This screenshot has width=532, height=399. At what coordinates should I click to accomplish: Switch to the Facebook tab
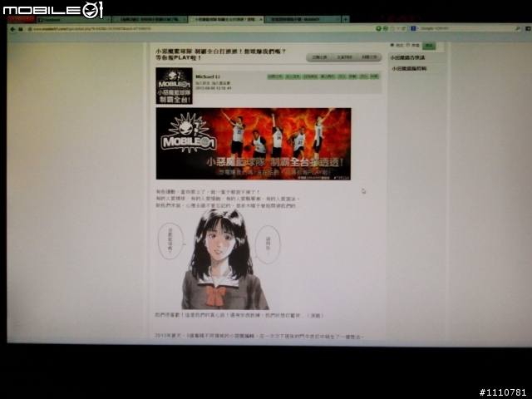click(x=73, y=20)
